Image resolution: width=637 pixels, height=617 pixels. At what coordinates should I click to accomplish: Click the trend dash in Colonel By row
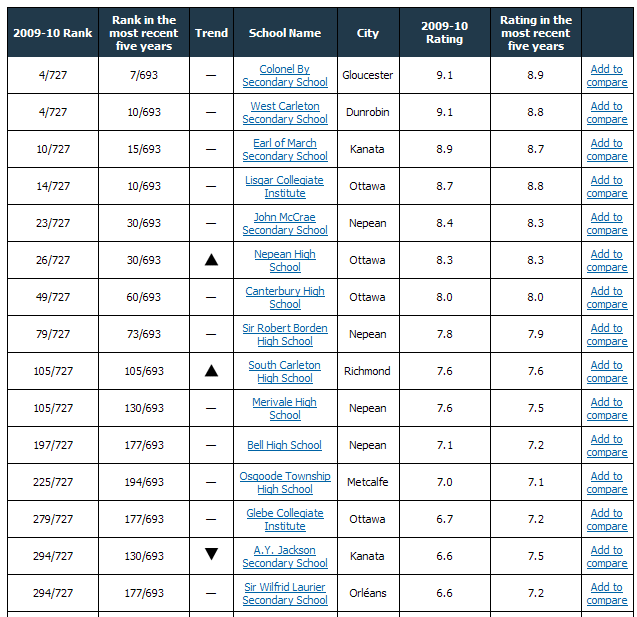tap(211, 76)
